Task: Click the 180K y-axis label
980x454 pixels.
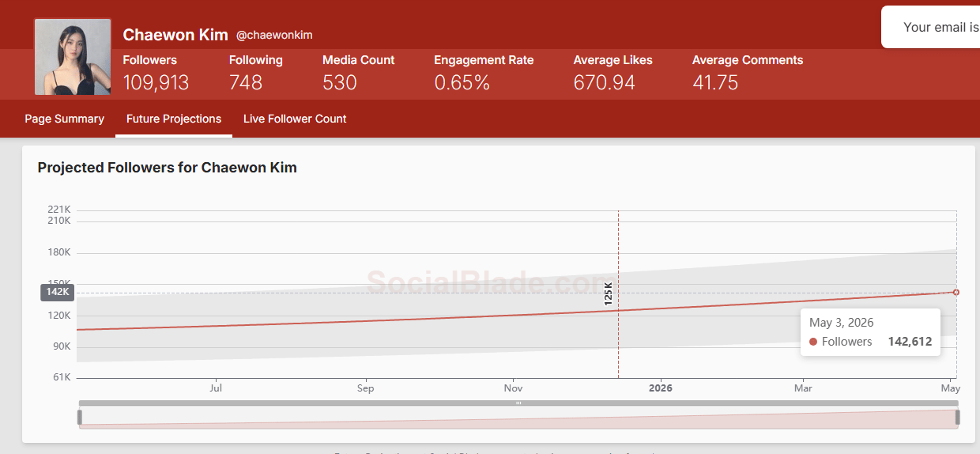Action: (59, 252)
